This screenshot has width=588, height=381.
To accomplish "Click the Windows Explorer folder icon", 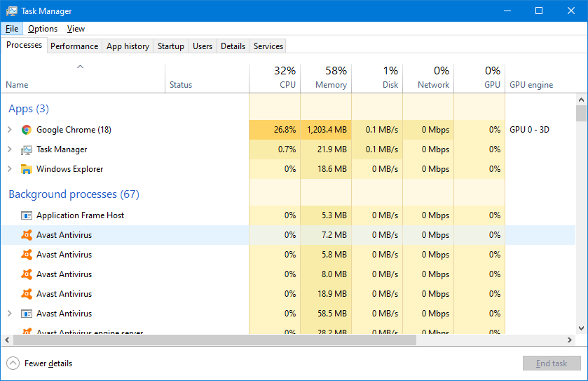I will tap(26, 169).
